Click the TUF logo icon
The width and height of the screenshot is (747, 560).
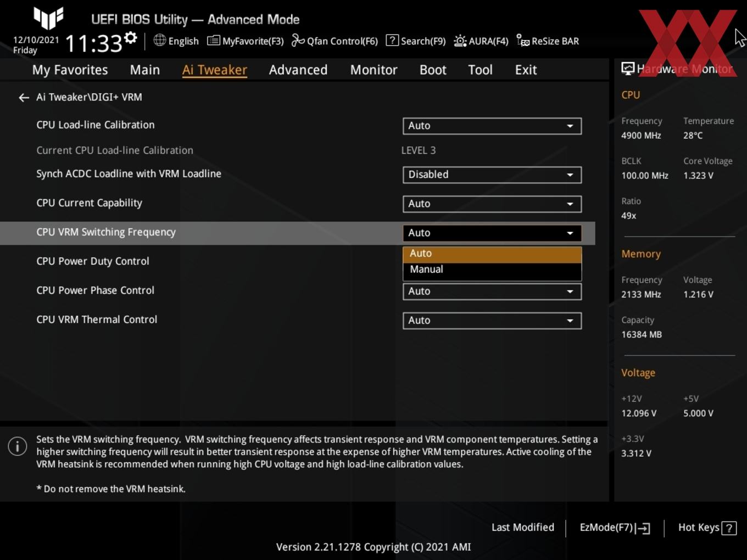48,18
